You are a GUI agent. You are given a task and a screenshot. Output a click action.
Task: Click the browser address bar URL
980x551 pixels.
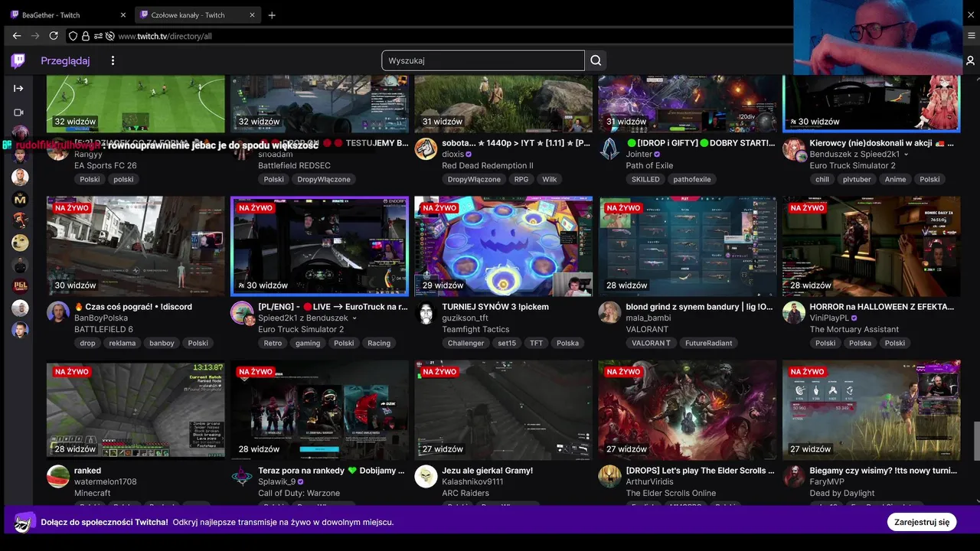165,36
